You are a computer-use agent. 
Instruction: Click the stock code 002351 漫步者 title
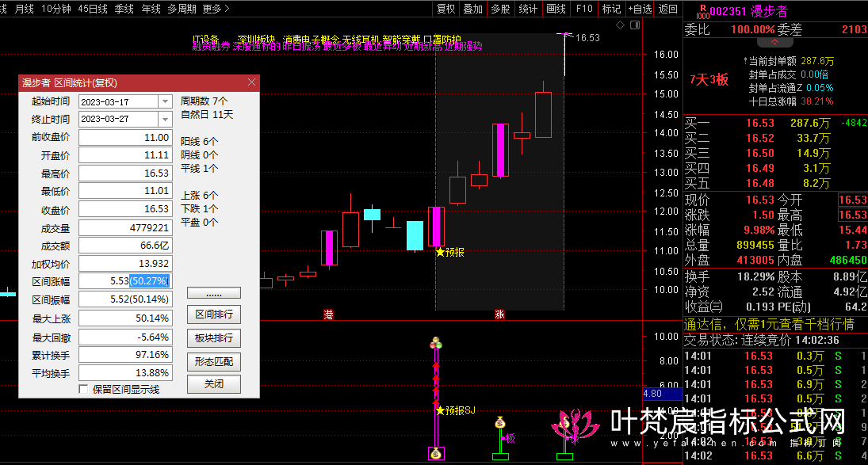pos(748,11)
